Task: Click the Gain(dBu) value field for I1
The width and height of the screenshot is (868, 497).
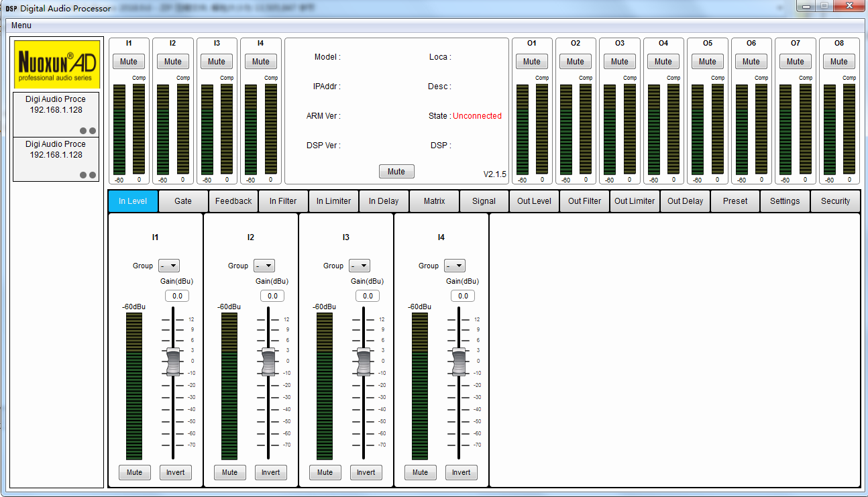Action: pyautogui.click(x=176, y=296)
